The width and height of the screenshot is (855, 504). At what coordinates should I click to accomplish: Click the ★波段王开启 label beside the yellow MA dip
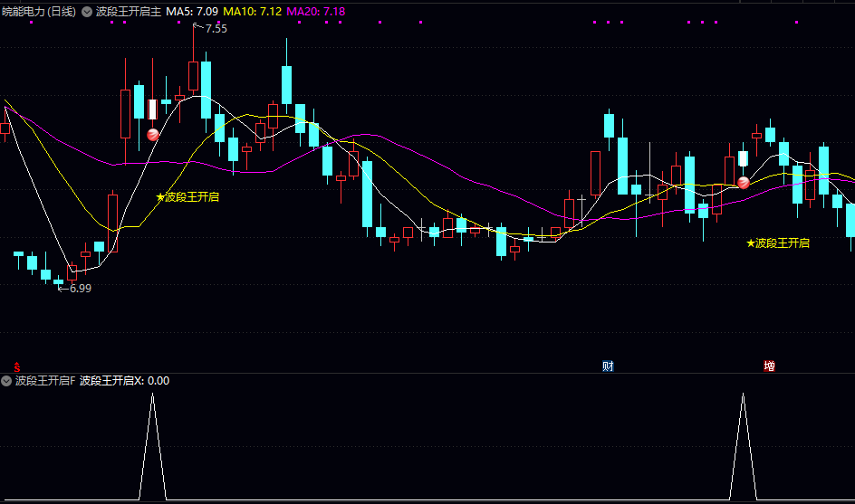pyautogui.click(x=187, y=196)
